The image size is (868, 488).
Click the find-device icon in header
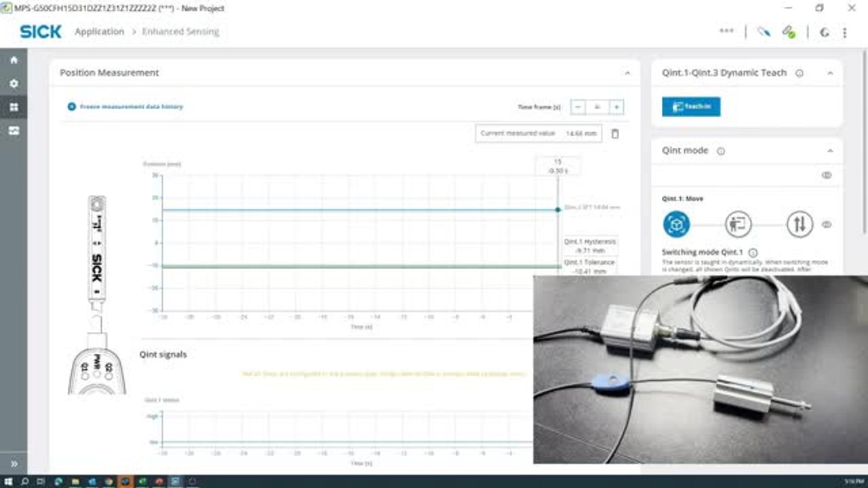coord(764,32)
